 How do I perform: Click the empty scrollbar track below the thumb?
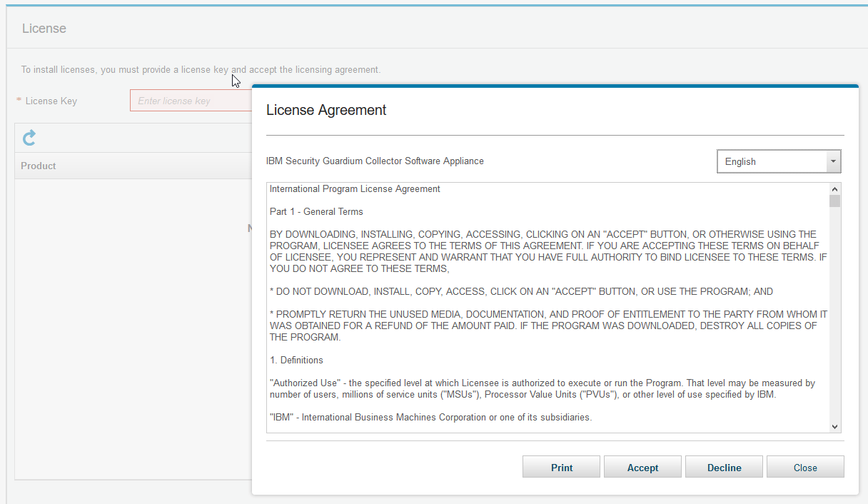[835, 314]
